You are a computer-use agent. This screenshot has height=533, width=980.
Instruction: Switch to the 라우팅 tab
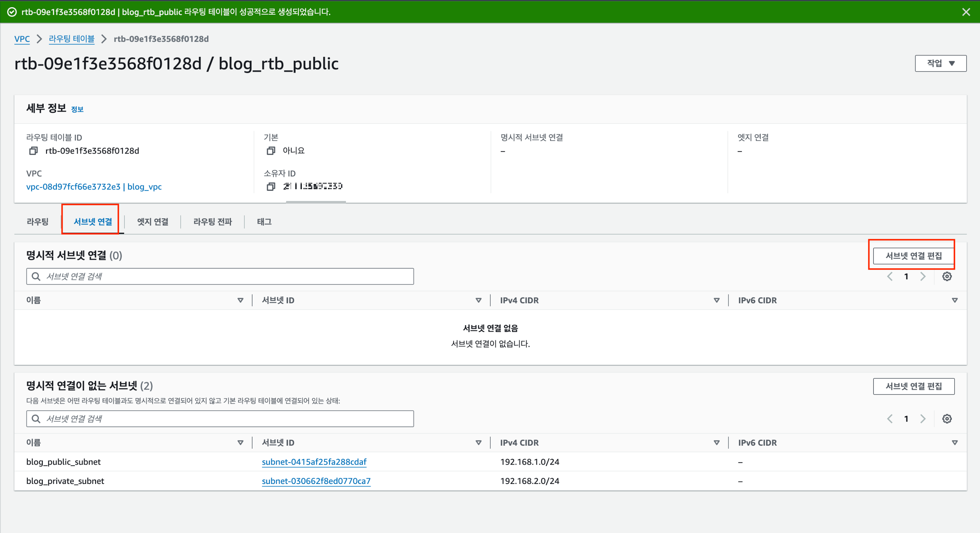pos(37,222)
